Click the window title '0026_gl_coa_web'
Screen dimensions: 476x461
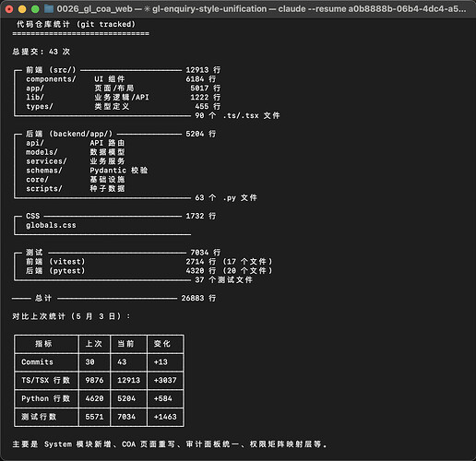(95, 9)
